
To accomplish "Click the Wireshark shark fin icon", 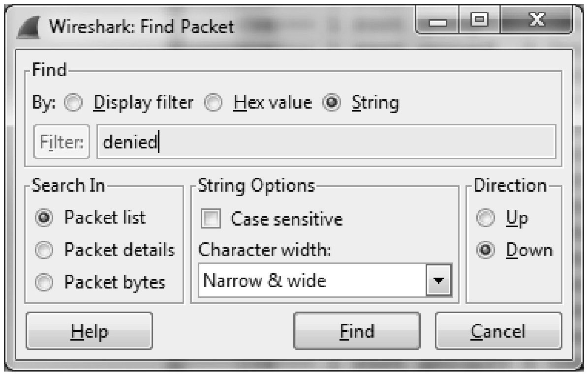I will (x=29, y=28).
